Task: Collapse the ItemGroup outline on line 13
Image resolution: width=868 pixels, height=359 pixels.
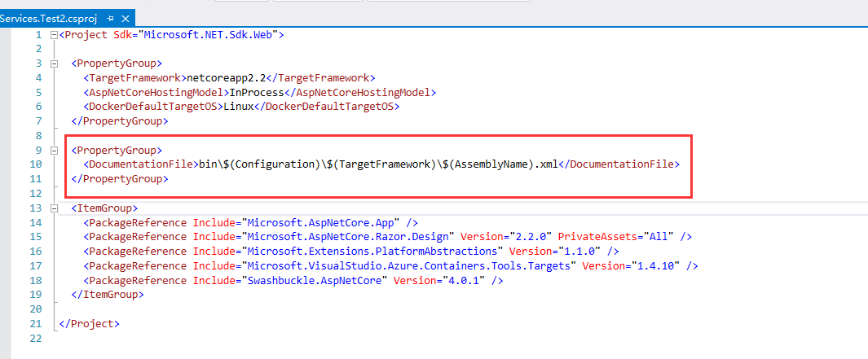Action: pyautogui.click(x=54, y=208)
